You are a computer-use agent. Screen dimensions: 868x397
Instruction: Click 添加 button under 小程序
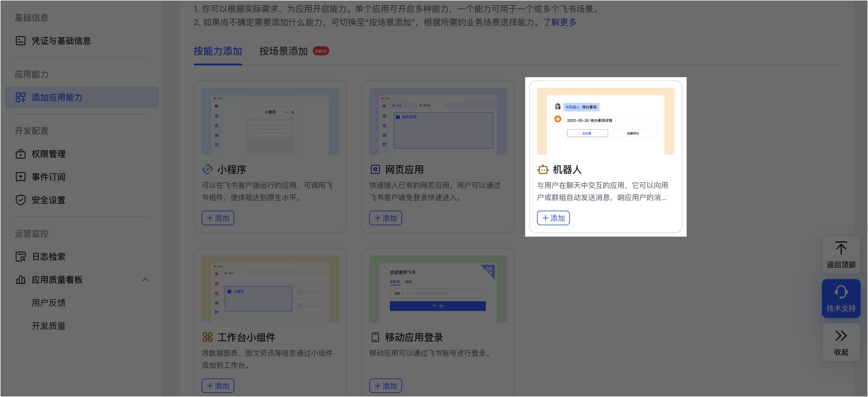pos(218,218)
